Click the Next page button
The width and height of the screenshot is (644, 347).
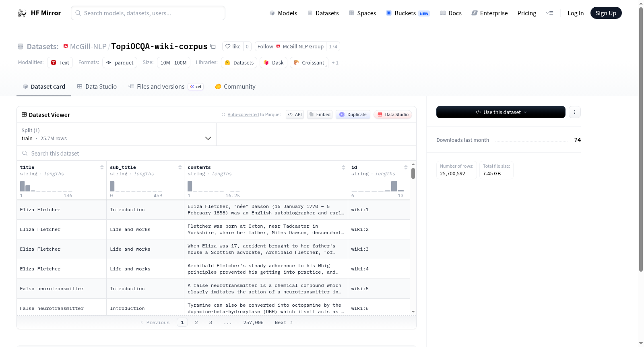(x=284, y=322)
